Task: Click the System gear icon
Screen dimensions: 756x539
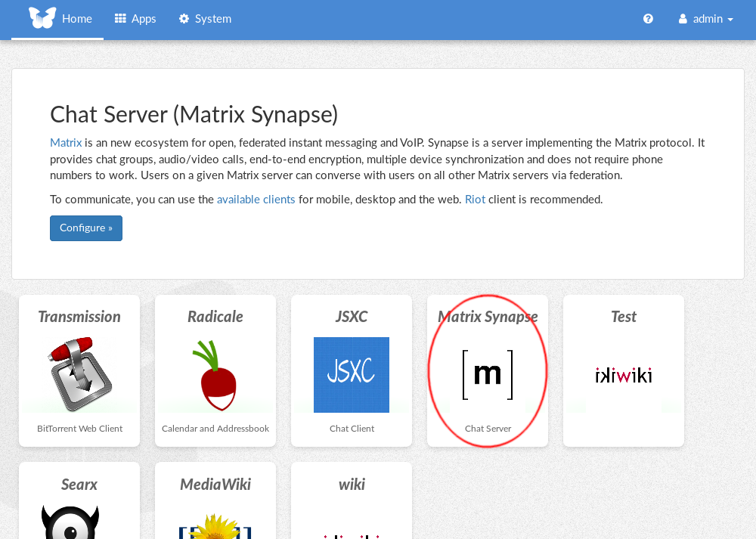Action: point(184,19)
